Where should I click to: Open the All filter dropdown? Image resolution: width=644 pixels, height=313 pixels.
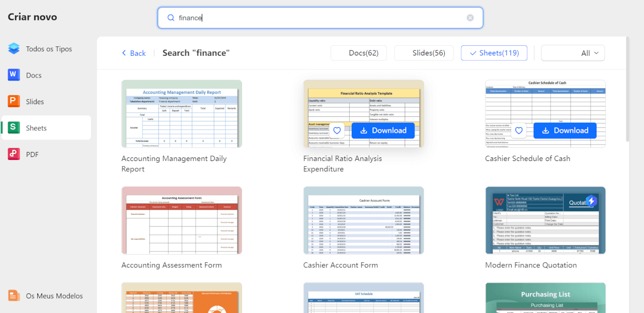pyautogui.click(x=573, y=53)
